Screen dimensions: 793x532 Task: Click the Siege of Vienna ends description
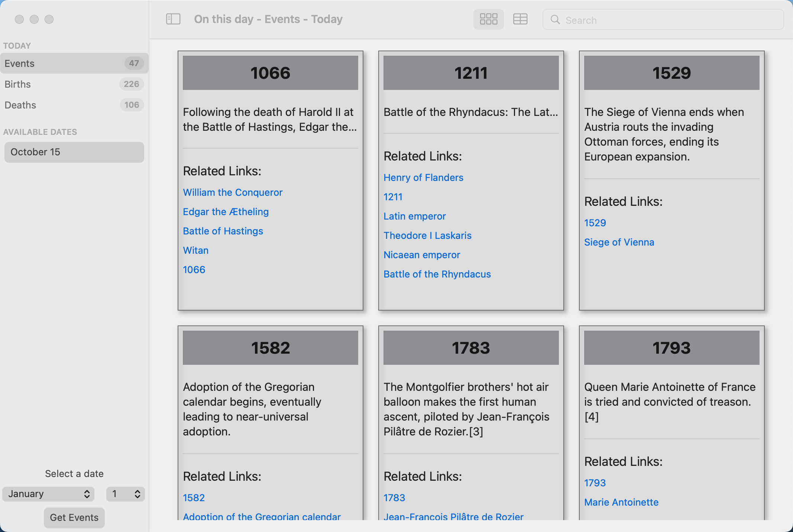[x=664, y=134]
